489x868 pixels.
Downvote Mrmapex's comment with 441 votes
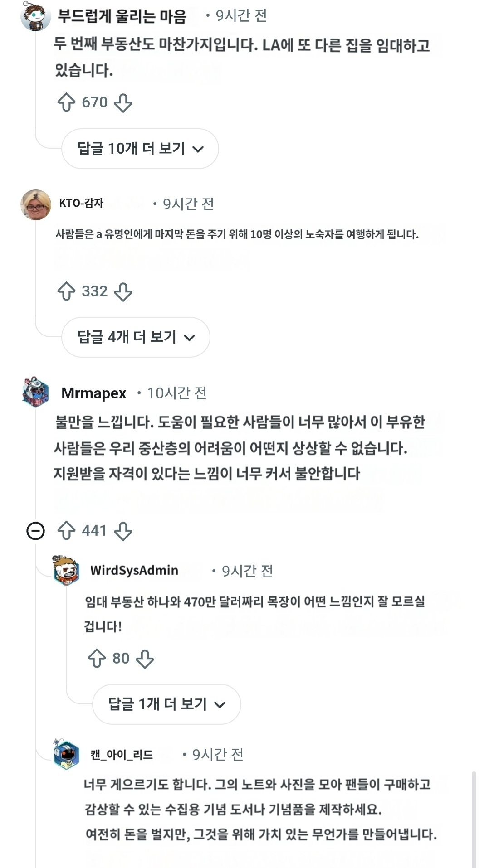123,531
